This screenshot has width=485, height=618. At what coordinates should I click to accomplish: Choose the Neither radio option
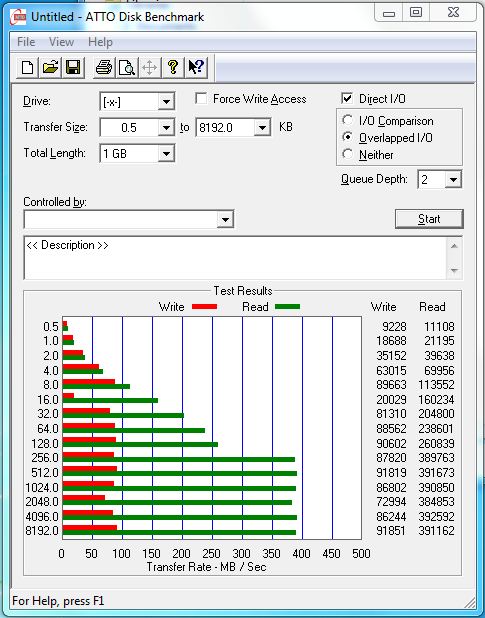[347, 154]
